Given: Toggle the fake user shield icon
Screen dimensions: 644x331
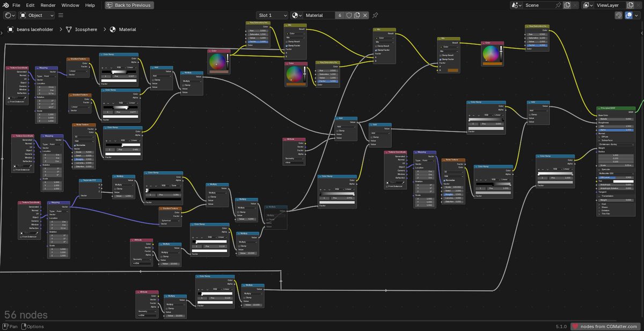Looking at the screenshot, I should coord(348,16).
